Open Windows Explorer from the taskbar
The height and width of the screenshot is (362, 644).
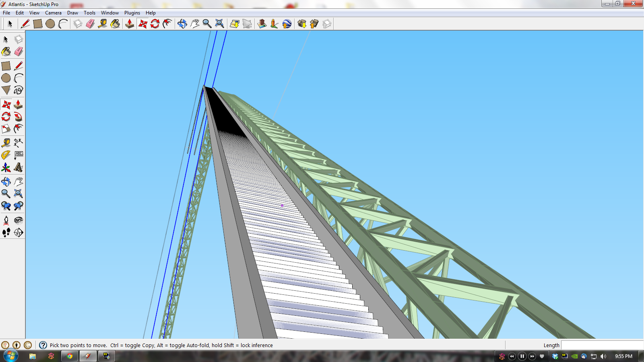[x=33, y=356]
